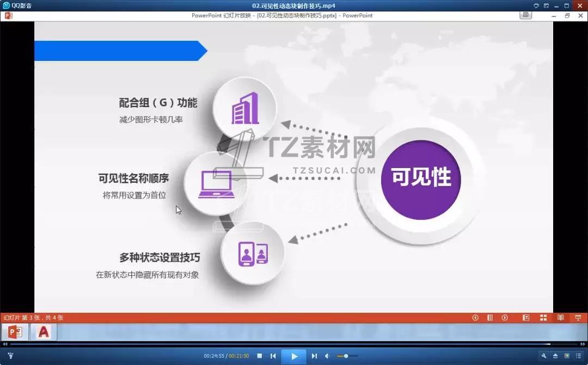Go to previous slide in status bar
588x365 pixels.
pos(475,318)
